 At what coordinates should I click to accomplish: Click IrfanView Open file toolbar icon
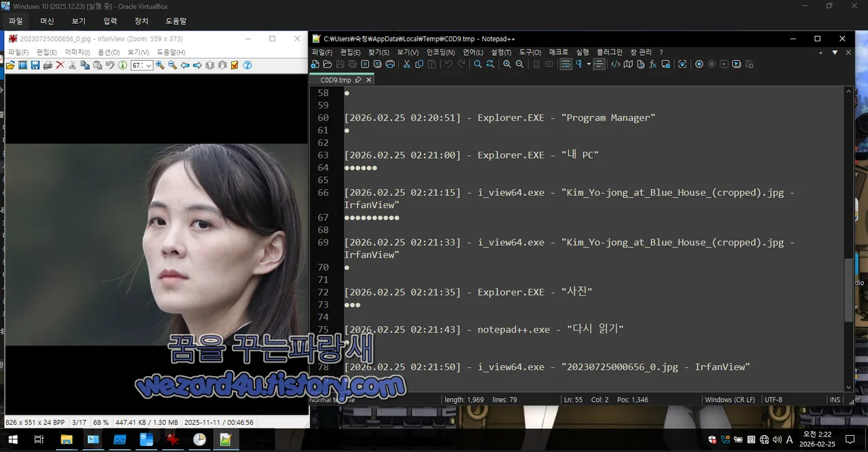pyautogui.click(x=10, y=65)
